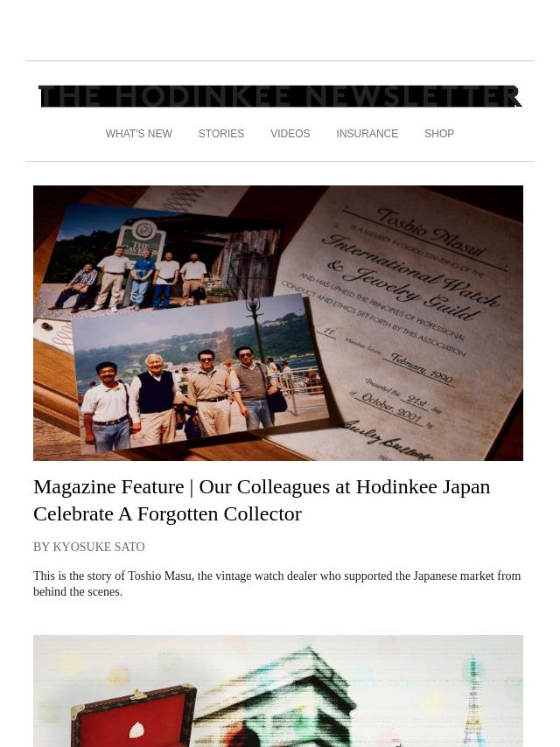Screen dimensions: 560x747
Task: Visit the Shop link
Action: coord(439,134)
